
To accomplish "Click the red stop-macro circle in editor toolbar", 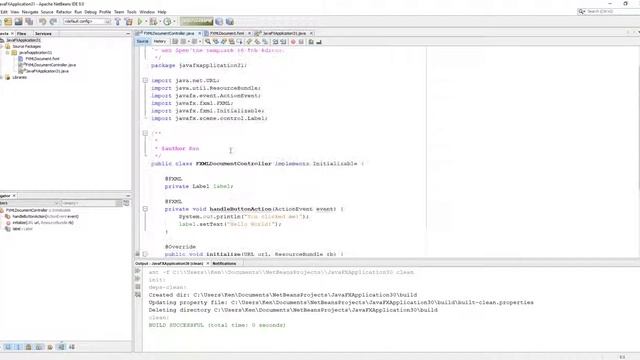I will point(293,42).
